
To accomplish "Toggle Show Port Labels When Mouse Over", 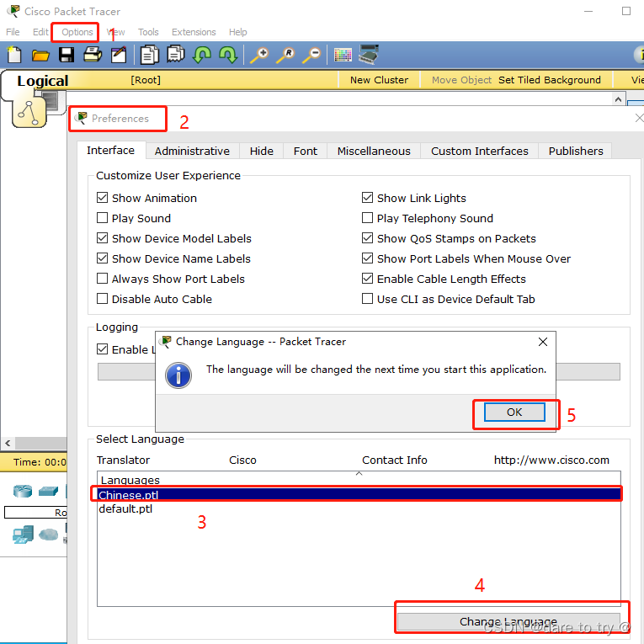I will (x=368, y=258).
